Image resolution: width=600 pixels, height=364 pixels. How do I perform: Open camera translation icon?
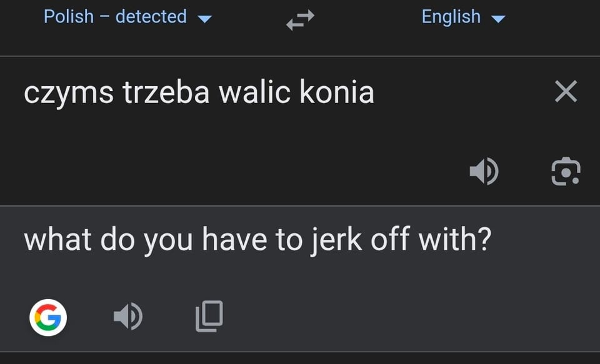click(x=566, y=171)
